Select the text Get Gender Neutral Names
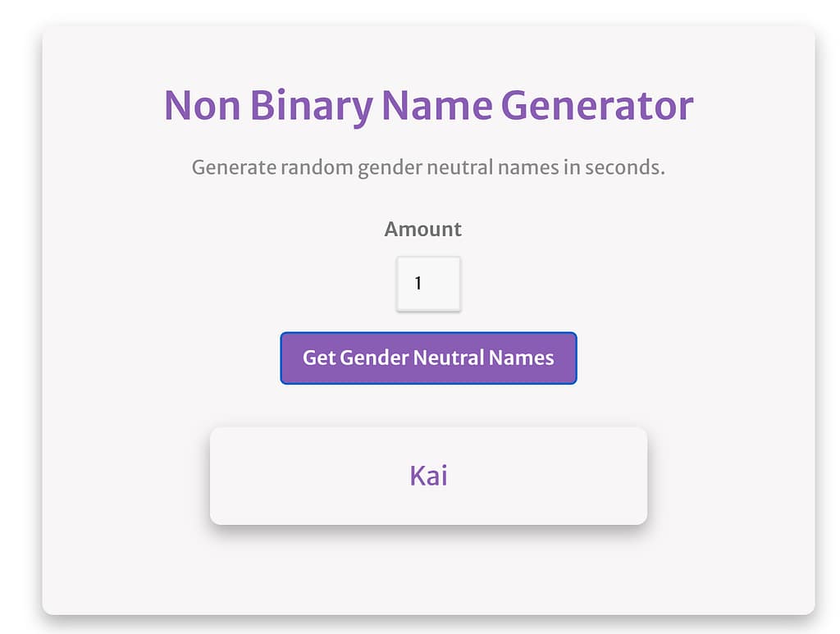The width and height of the screenshot is (840, 634). (x=428, y=358)
